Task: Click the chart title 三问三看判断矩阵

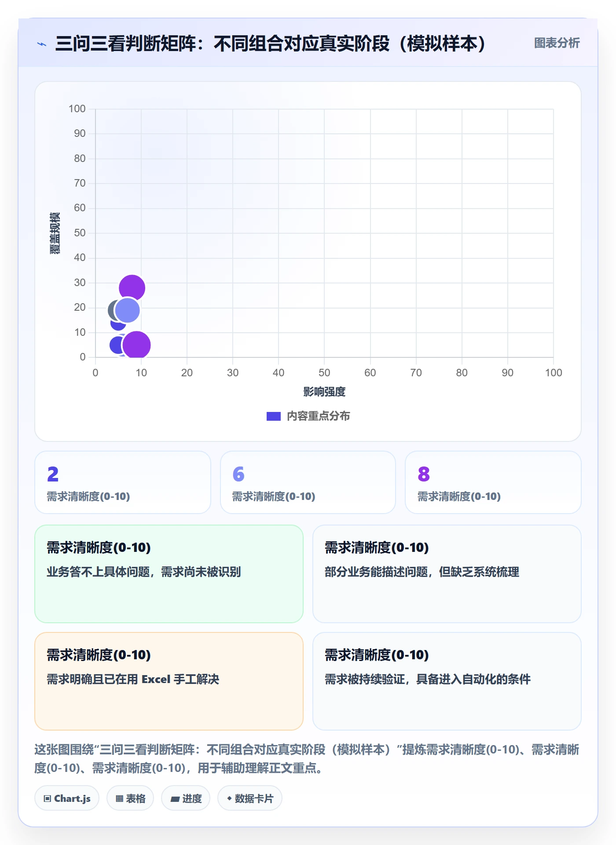Action: click(x=270, y=44)
